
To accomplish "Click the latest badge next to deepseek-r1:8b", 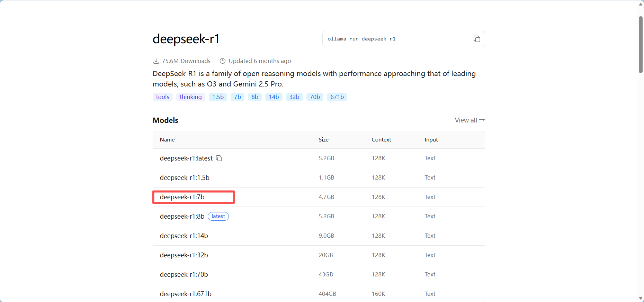I will (x=218, y=216).
